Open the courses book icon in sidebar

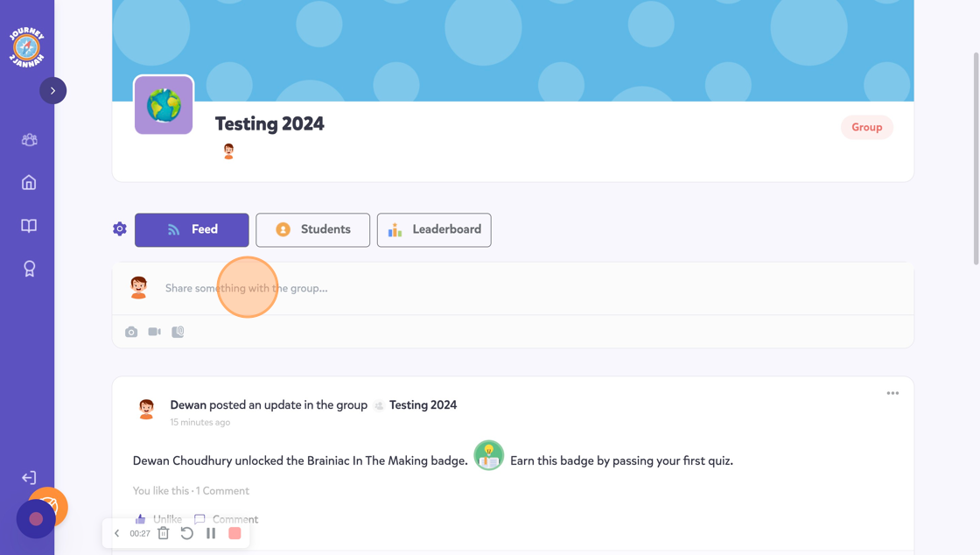tap(29, 226)
